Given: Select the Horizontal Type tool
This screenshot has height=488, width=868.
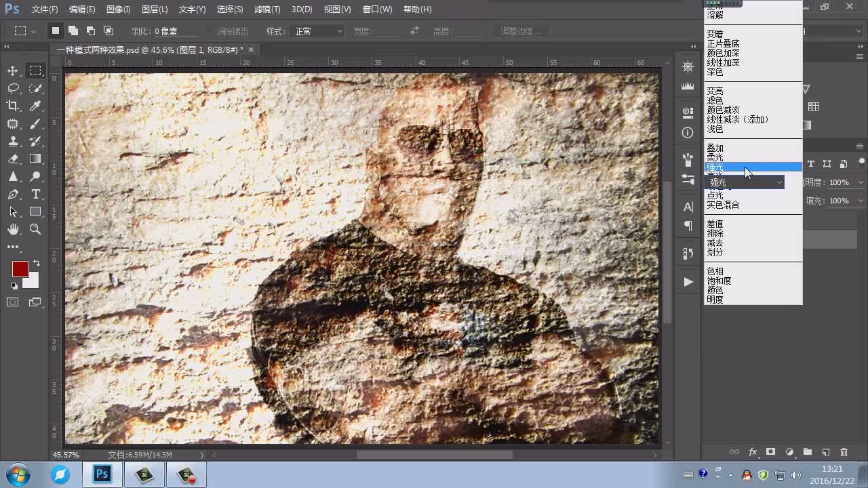Looking at the screenshot, I should pos(35,194).
